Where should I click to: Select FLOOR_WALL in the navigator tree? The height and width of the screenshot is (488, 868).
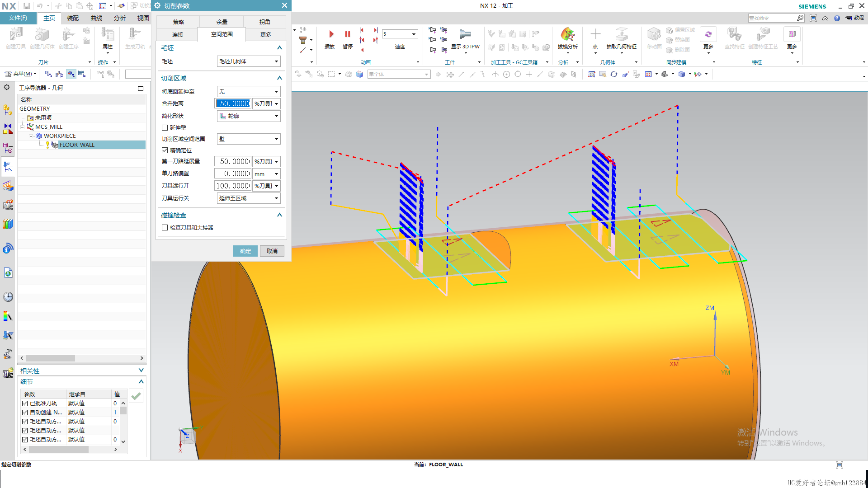click(77, 145)
